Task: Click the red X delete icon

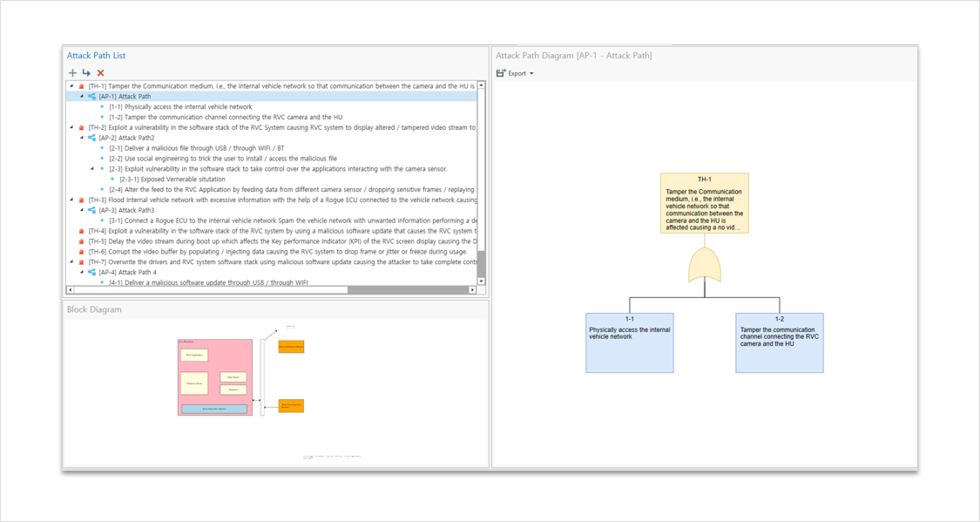Action: 101,73
